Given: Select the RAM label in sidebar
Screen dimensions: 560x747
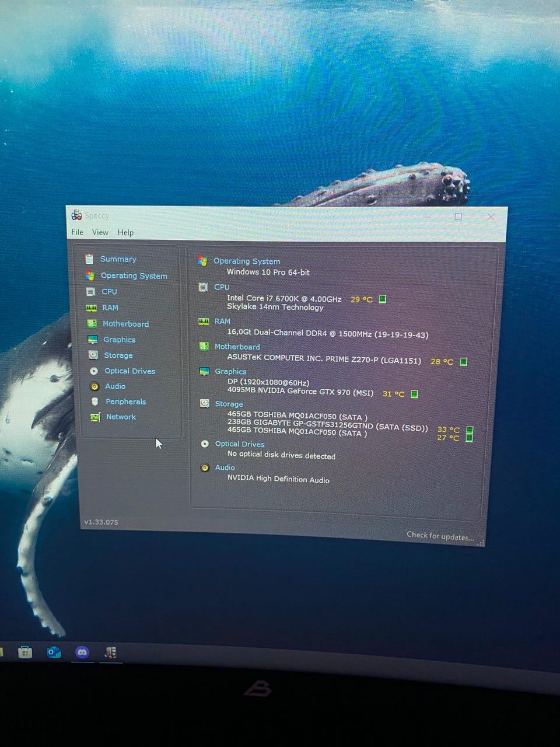Looking at the screenshot, I should [110, 308].
